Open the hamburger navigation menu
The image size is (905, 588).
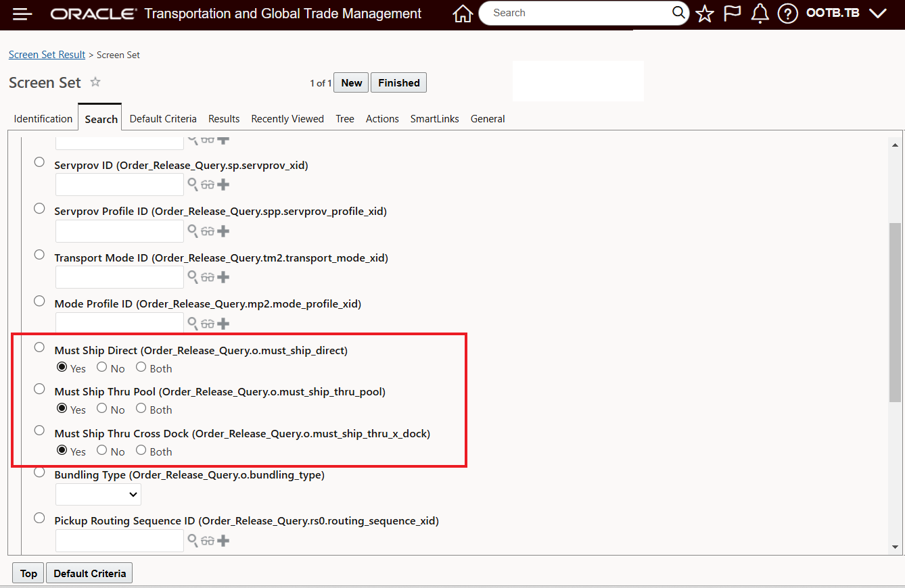[22, 14]
